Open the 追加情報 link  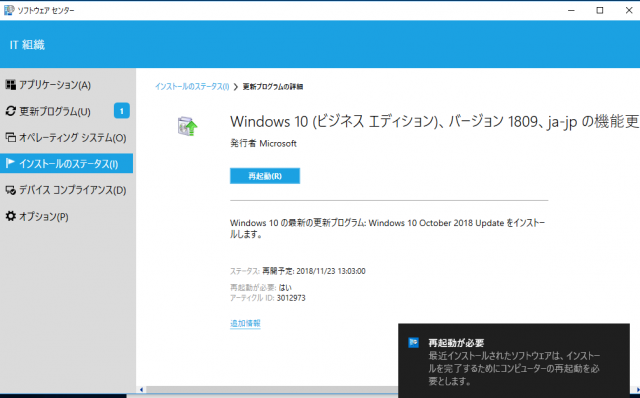click(x=245, y=323)
